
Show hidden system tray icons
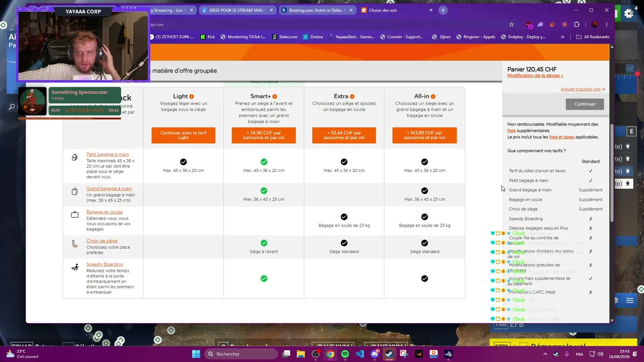pyautogui.click(x=545, y=354)
